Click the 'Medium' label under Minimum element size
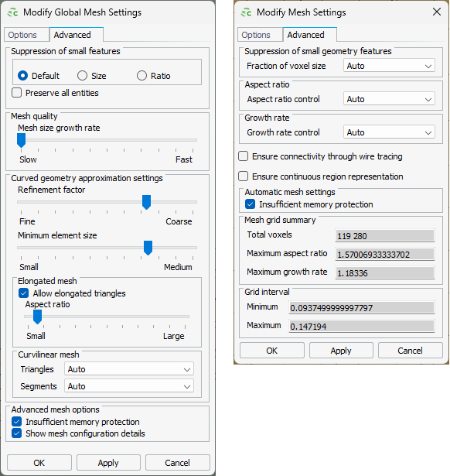This screenshot has height=476, width=450. pos(178,267)
